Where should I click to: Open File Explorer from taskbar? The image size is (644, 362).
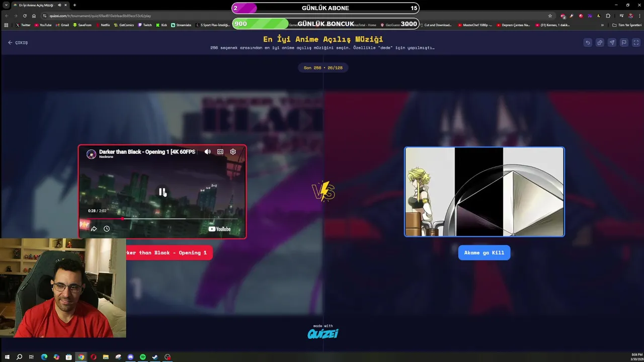(x=106, y=357)
